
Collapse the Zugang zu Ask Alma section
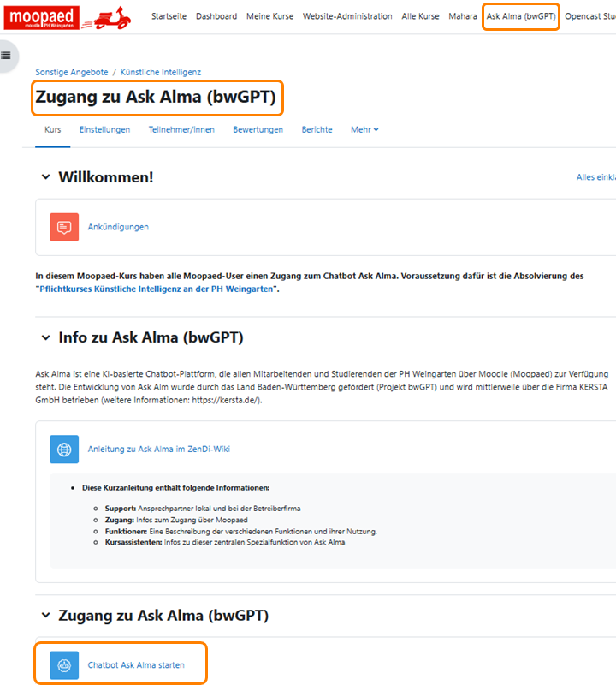(46, 616)
